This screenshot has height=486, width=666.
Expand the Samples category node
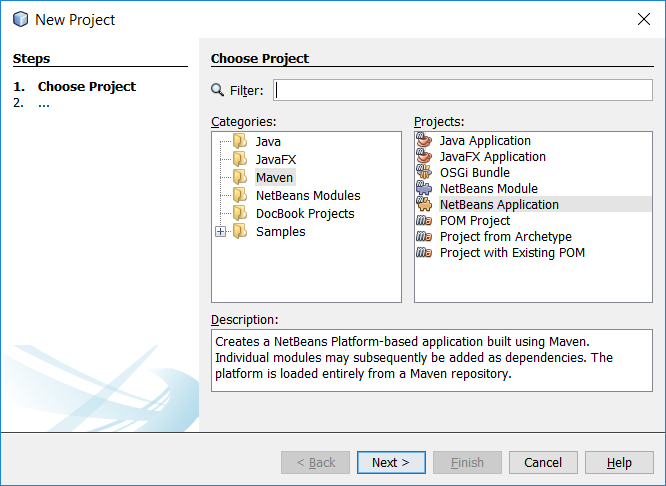[220, 232]
